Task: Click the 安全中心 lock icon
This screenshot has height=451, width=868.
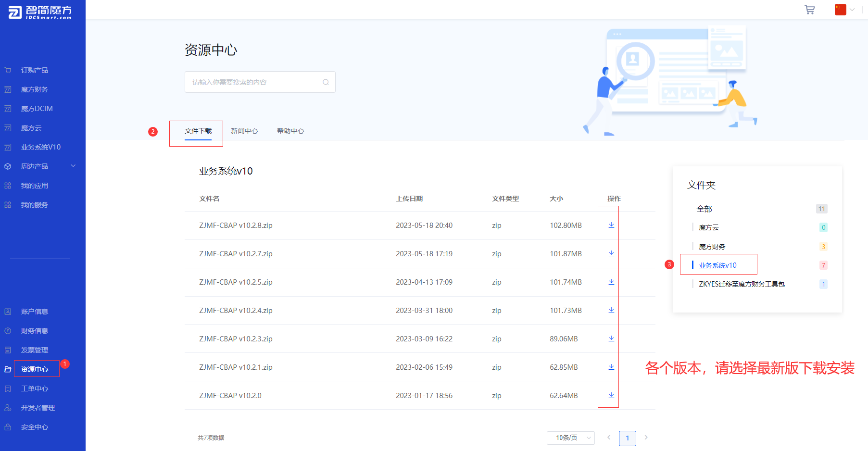Action: pos(8,427)
